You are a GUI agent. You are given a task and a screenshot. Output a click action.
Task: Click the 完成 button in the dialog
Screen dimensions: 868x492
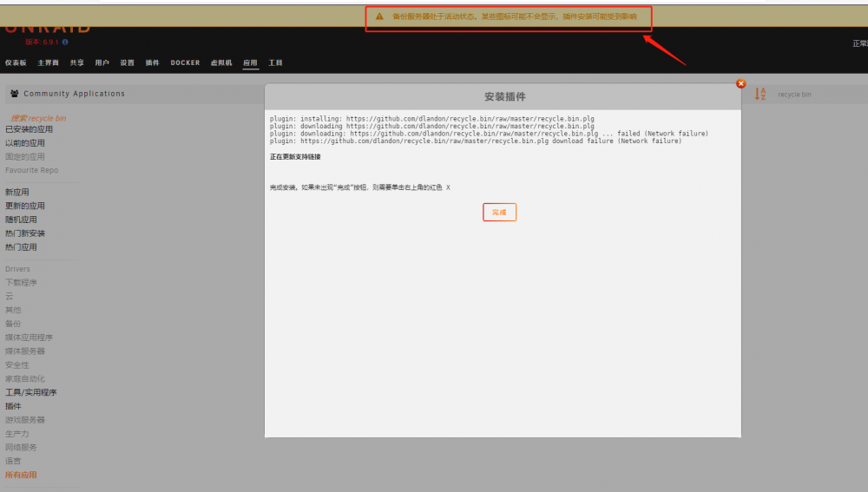(499, 212)
